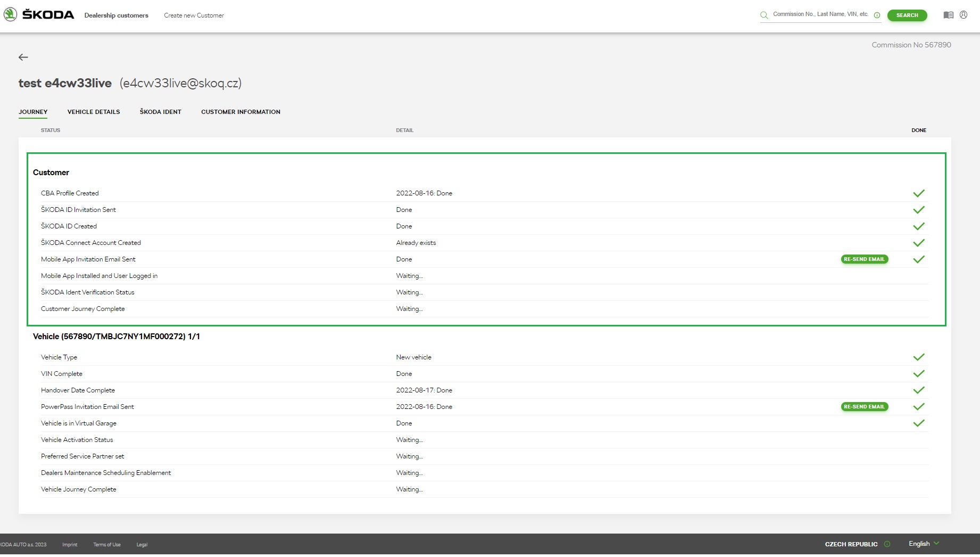
Task: Open the user account icon
Action: (x=964, y=15)
